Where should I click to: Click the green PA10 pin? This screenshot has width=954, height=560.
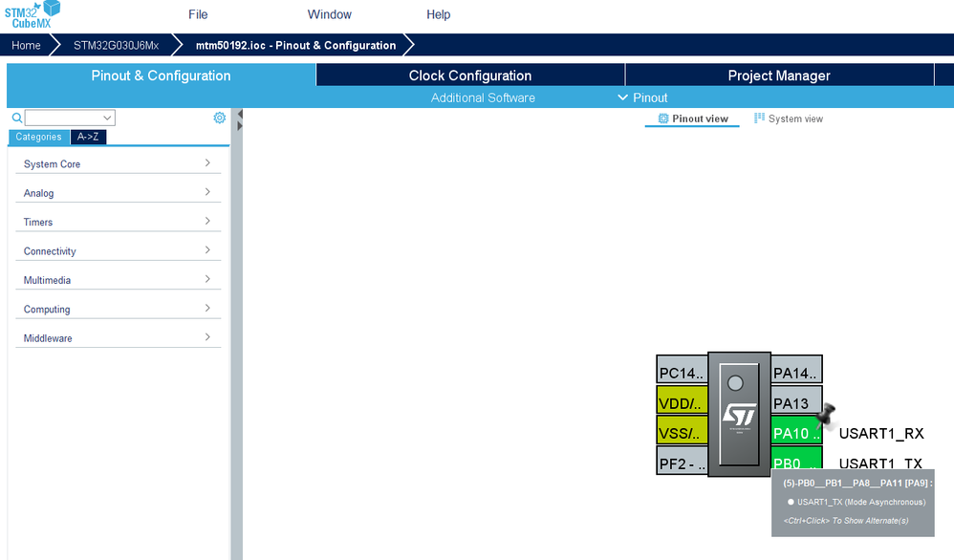[796, 430]
